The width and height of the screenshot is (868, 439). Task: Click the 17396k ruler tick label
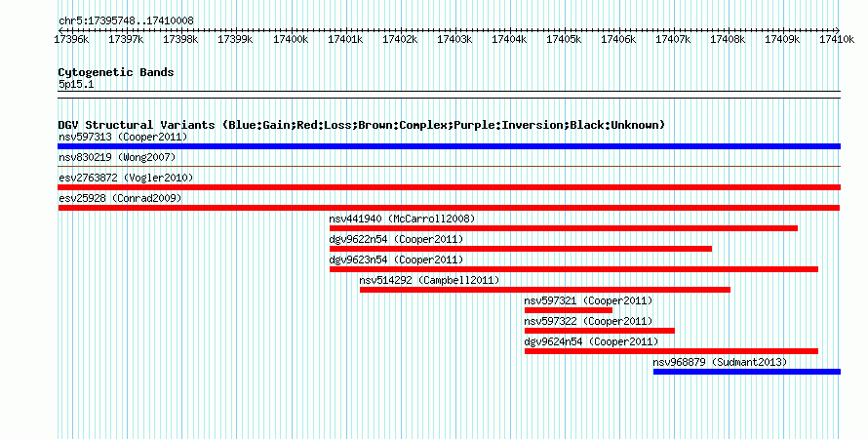click(71, 39)
